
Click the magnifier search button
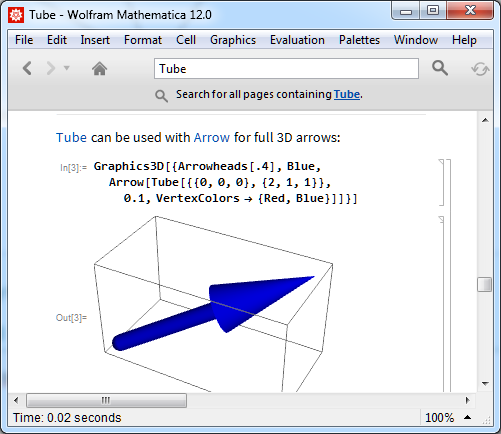click(x=440, y=68)
